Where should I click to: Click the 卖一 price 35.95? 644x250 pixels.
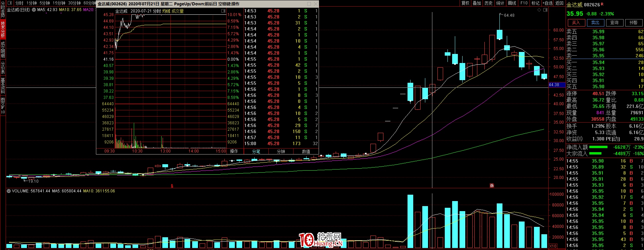tap(598, 56)
